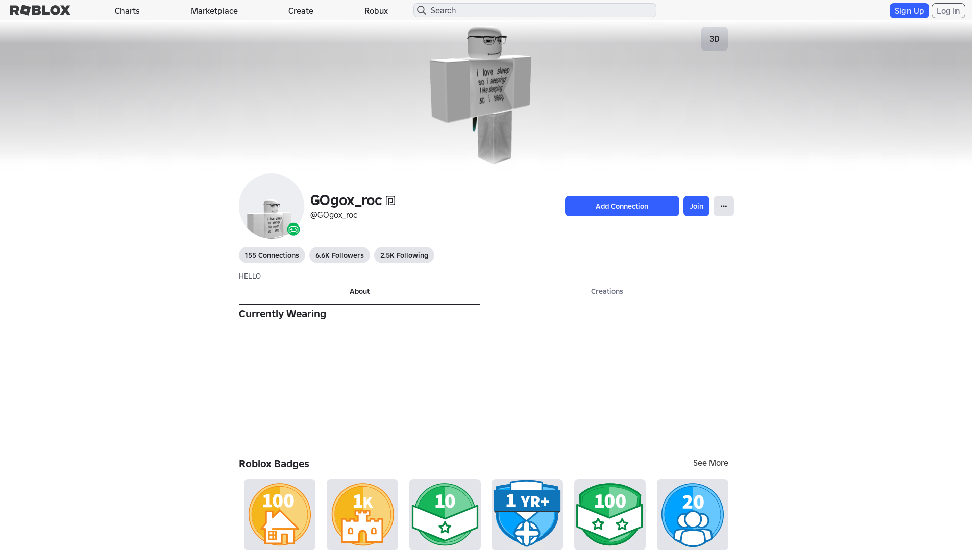Toggle the 3D avatar view
The image size is (980, 551).
(714, 39)
